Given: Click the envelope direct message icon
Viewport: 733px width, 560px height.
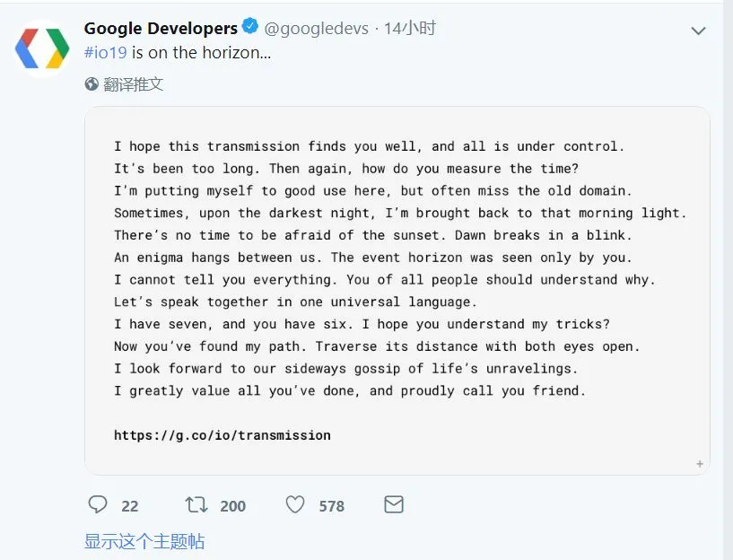Looking at the screenshot, I should click(x=393, y=505).
